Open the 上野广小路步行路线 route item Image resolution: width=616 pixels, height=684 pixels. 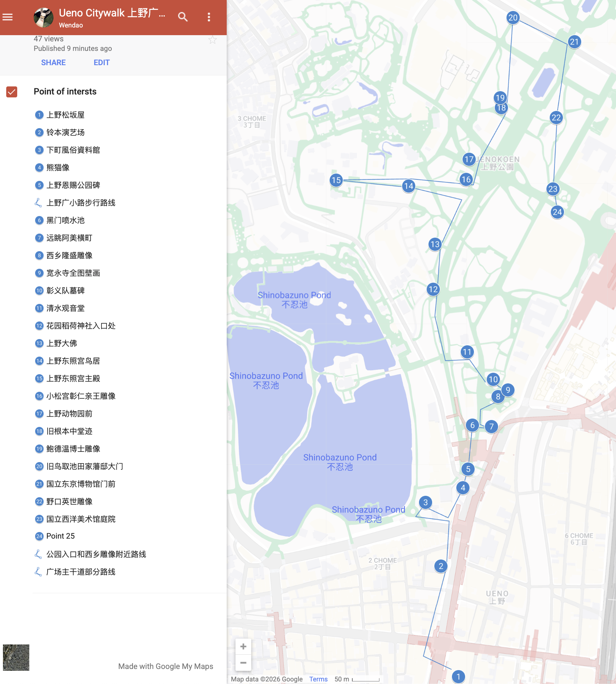81,203
